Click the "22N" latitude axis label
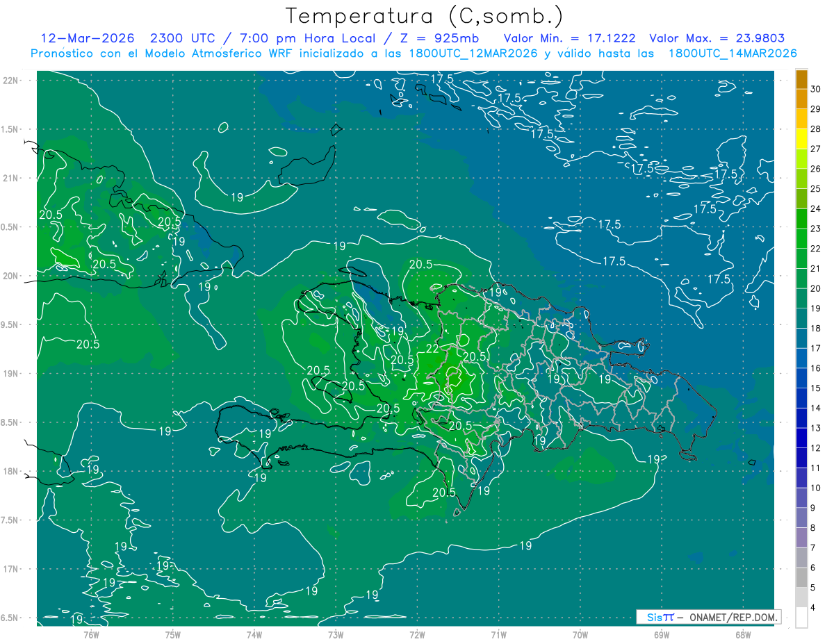 pyautogui.click(x=11, y=80)
